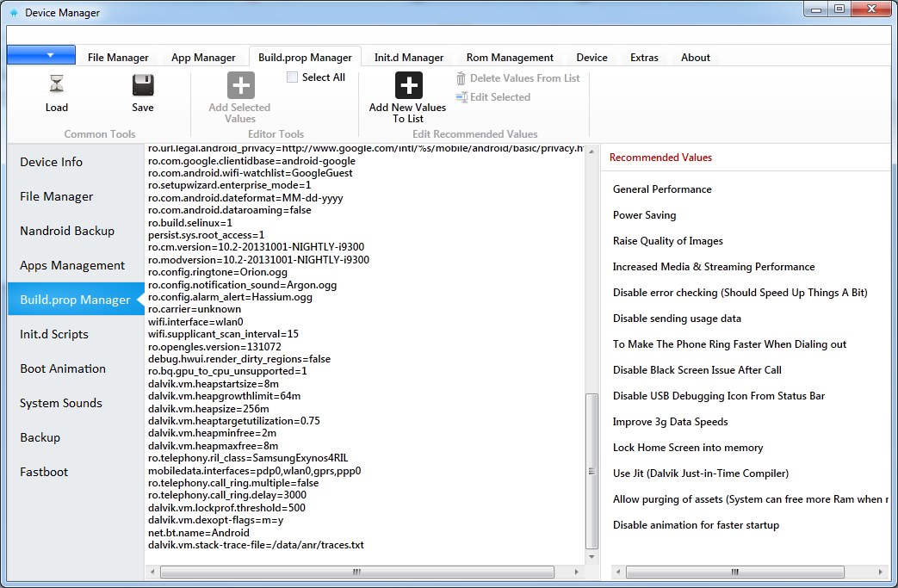Select the Power Saving recommended value
The width and height of the screenshot is (898, 588).
pyautogui.click(x=644, y=215)
